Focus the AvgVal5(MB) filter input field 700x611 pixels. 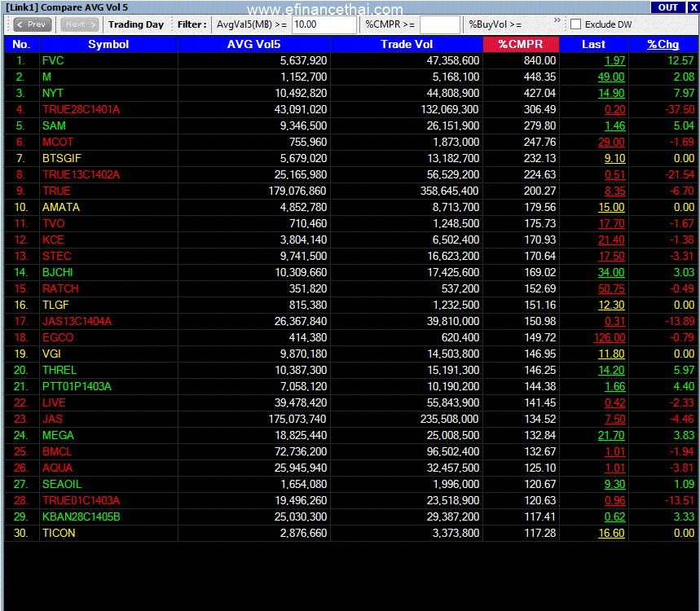click(324, 24)
